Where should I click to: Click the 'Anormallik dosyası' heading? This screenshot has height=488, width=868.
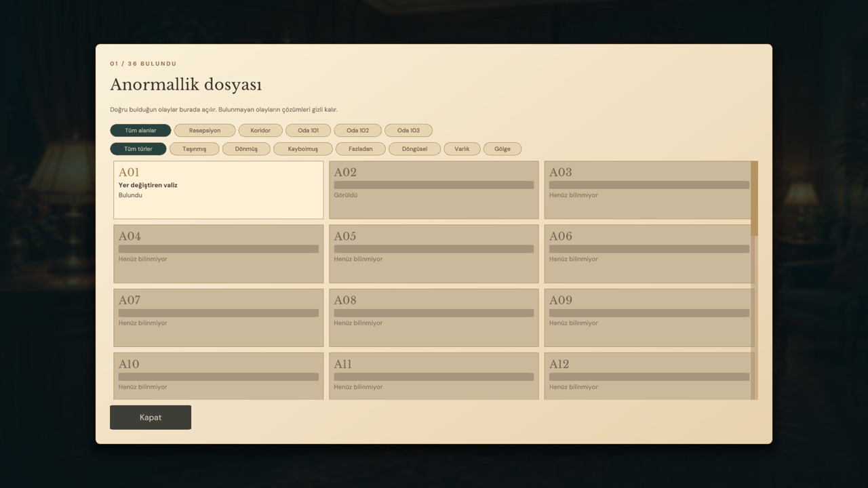point(186,85)
